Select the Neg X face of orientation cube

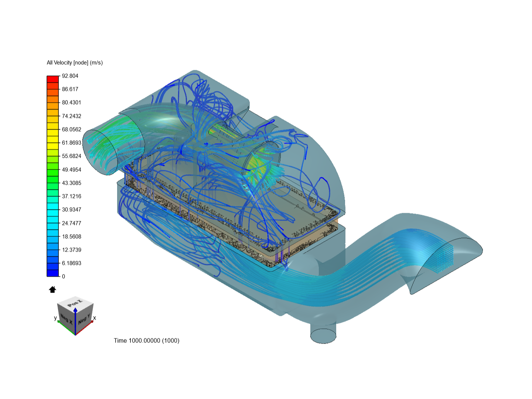click(66, 318)
